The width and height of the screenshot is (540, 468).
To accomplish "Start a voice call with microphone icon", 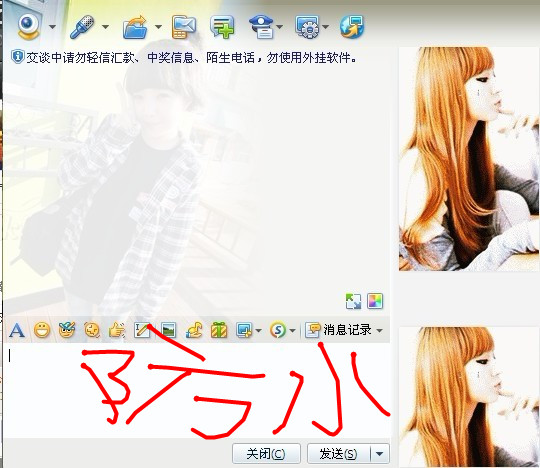I will 82,27.
